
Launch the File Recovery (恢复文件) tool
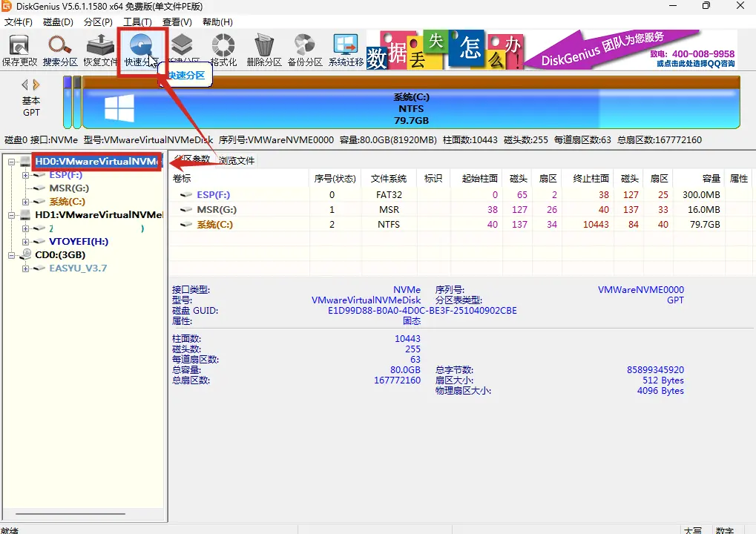click(x=100, y=50)
